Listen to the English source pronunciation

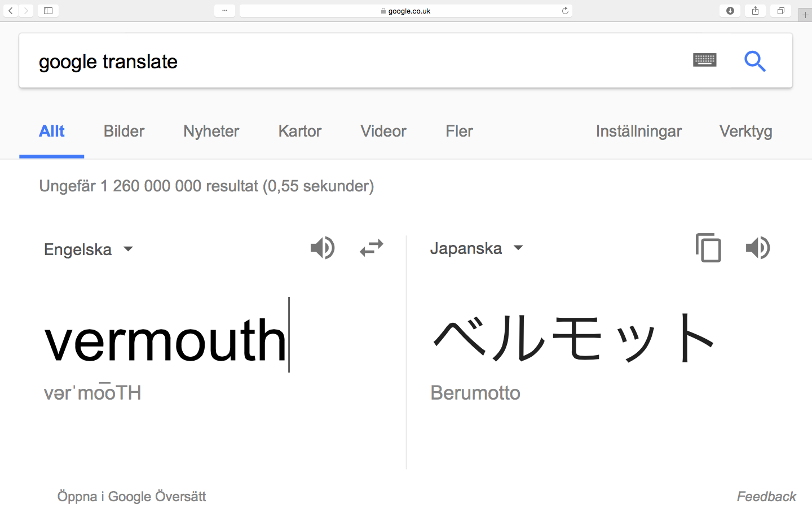(323, 248)
